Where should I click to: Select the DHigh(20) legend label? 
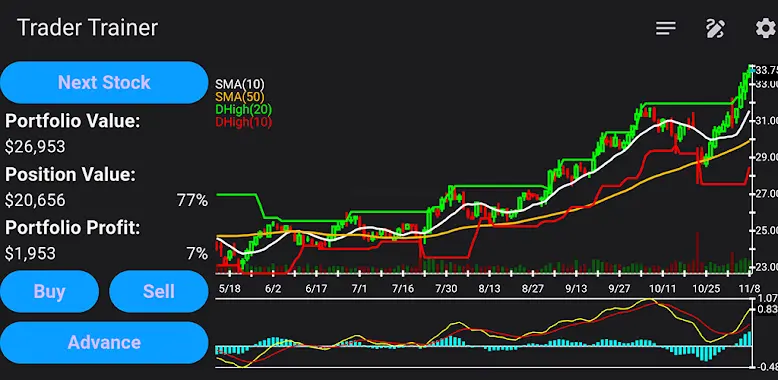243,109
